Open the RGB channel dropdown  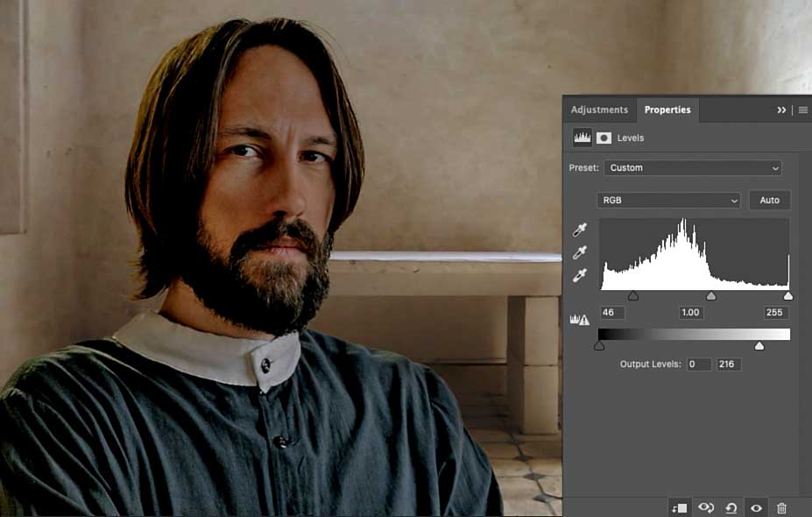(x=668, y=200)
